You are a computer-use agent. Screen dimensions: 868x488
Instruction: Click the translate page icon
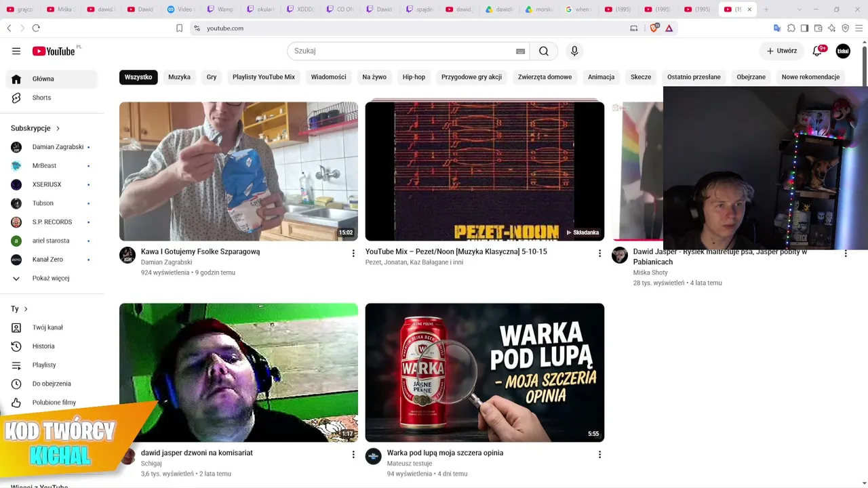(777, 28)
